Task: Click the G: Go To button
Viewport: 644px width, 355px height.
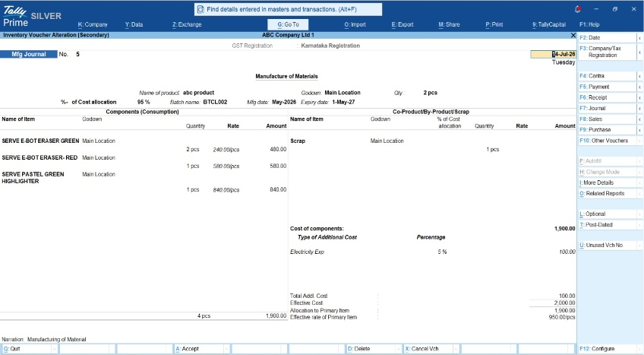Action: (288, 24)
